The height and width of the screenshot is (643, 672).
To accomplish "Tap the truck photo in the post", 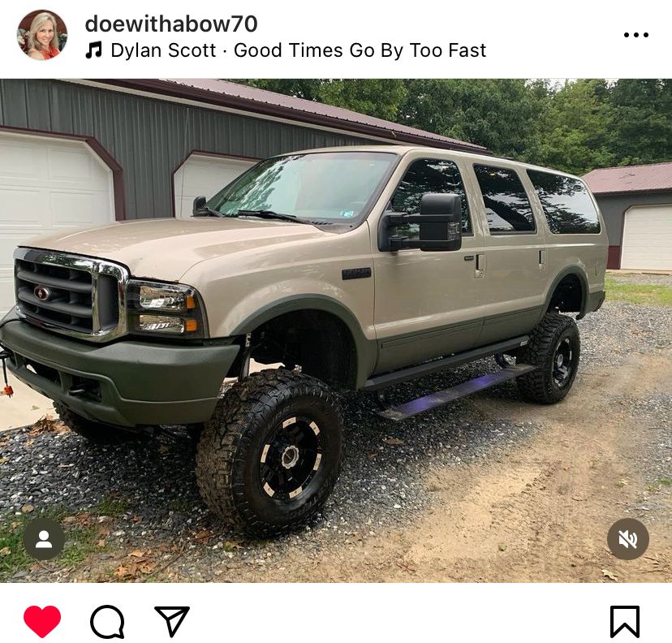I will [x=336, y=330].
